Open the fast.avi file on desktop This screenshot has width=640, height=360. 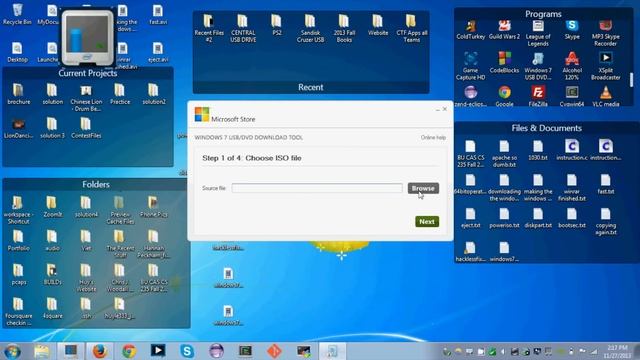tap(158, 14)
